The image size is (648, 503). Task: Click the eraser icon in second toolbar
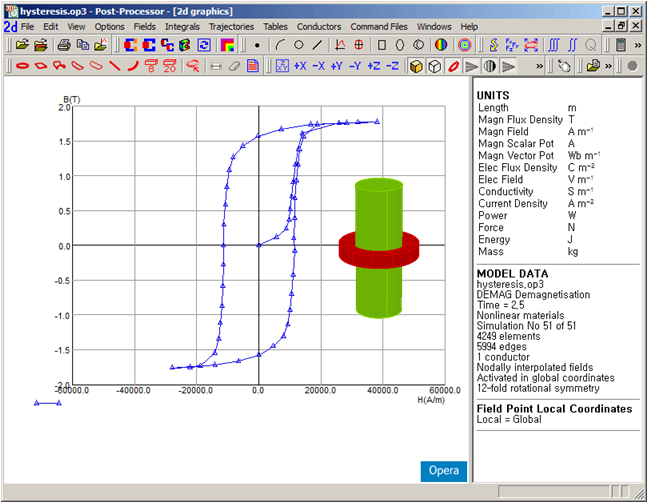(234, 66)
